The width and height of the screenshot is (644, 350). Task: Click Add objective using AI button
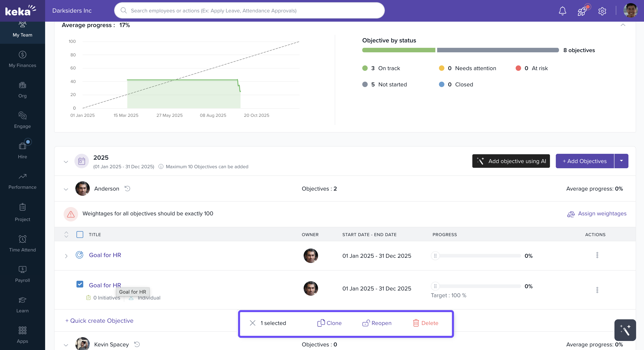click(x=511, y=161)
